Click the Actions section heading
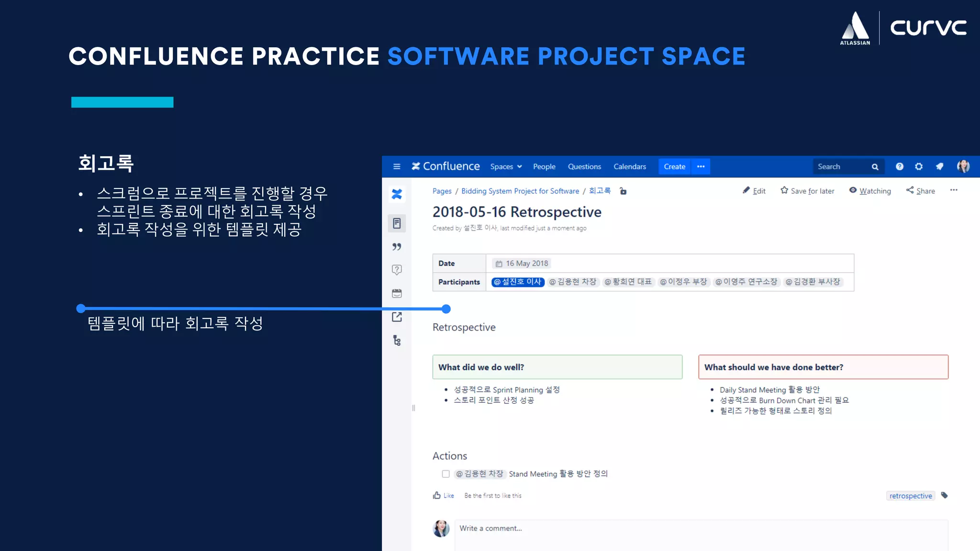 (x=450, y=456)
